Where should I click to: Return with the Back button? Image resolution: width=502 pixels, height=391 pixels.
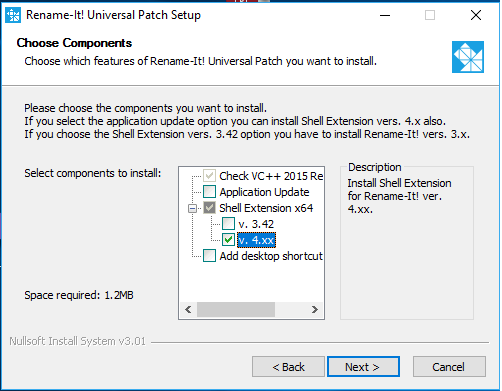coord(288,367)
